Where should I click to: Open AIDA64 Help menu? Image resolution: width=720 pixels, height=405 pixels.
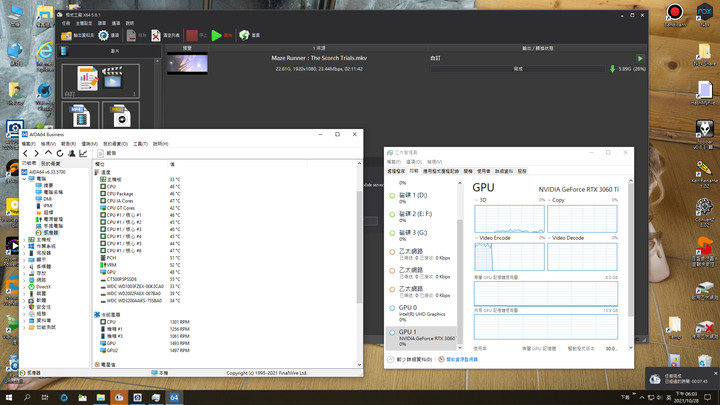tap(160, 144)
